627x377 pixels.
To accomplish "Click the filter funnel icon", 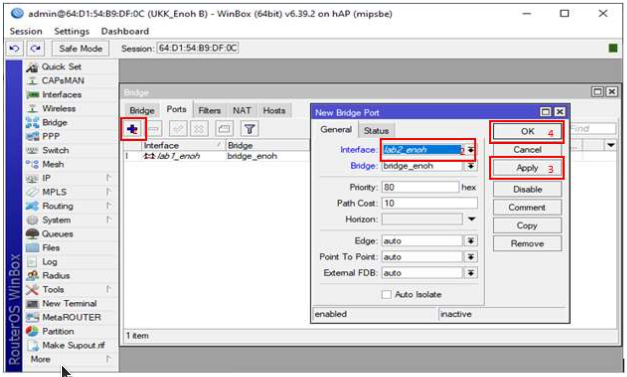I will click(x=250, y=129).
